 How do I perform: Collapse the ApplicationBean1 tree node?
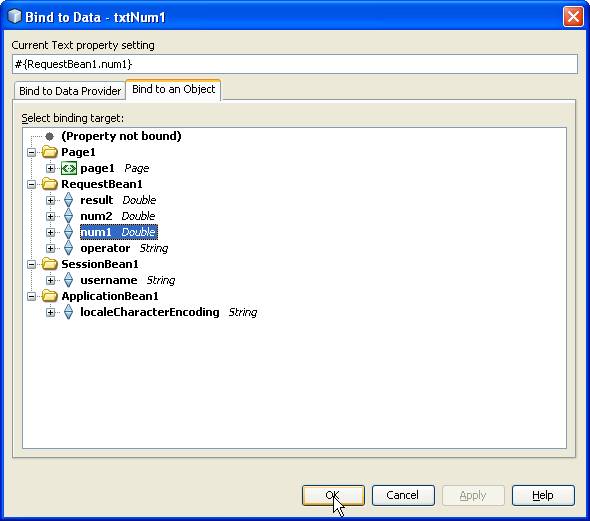[32, 296]
